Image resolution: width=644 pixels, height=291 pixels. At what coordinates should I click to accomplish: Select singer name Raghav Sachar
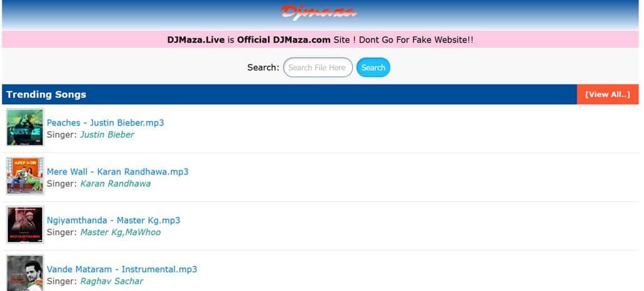point(112,282)
